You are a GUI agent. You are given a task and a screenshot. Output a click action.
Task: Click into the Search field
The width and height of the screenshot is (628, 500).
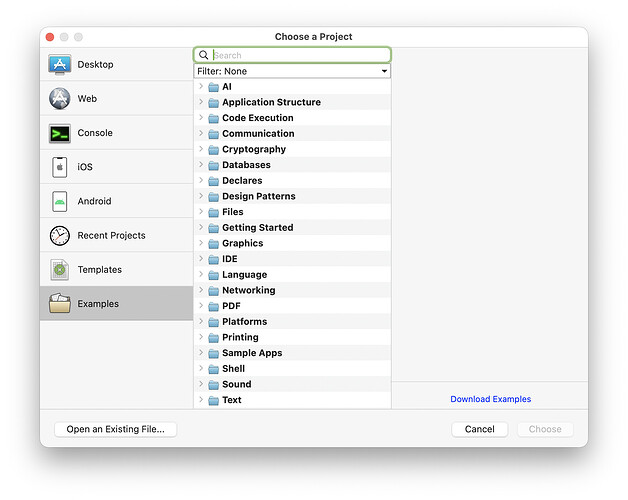point(298,55)
